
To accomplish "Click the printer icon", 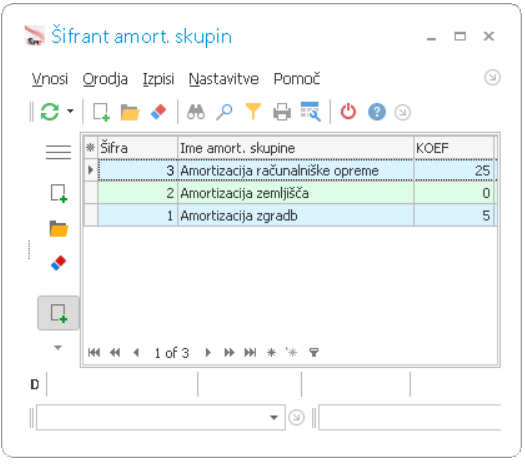I will [x=282, y=112].
